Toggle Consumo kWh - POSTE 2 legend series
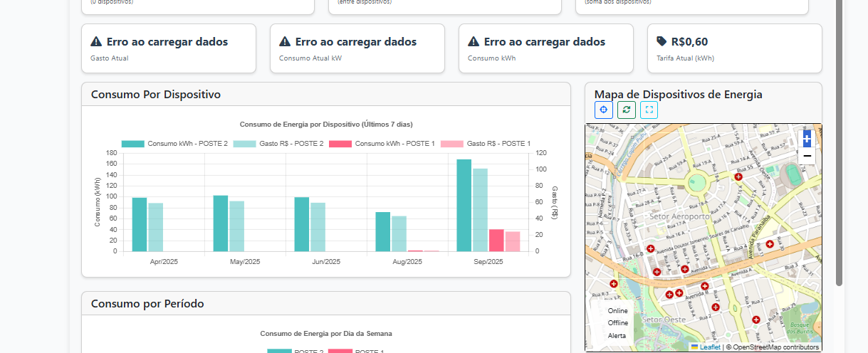 pos(174,144)
